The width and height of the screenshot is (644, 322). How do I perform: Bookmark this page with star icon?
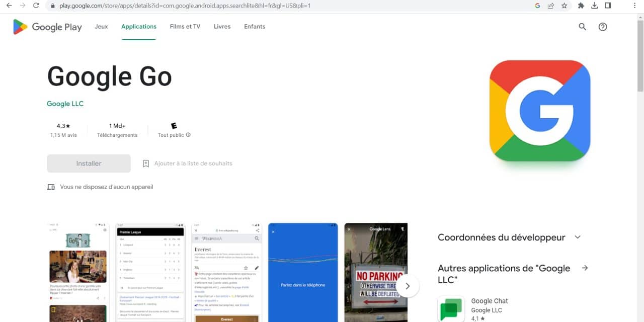coord(564,6)
